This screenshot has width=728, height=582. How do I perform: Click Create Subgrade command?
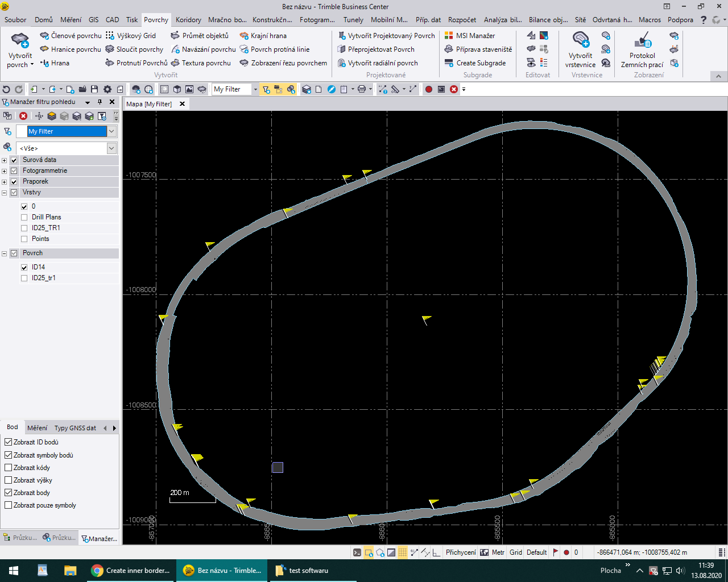pyautogui.click(x=481, y=63)
